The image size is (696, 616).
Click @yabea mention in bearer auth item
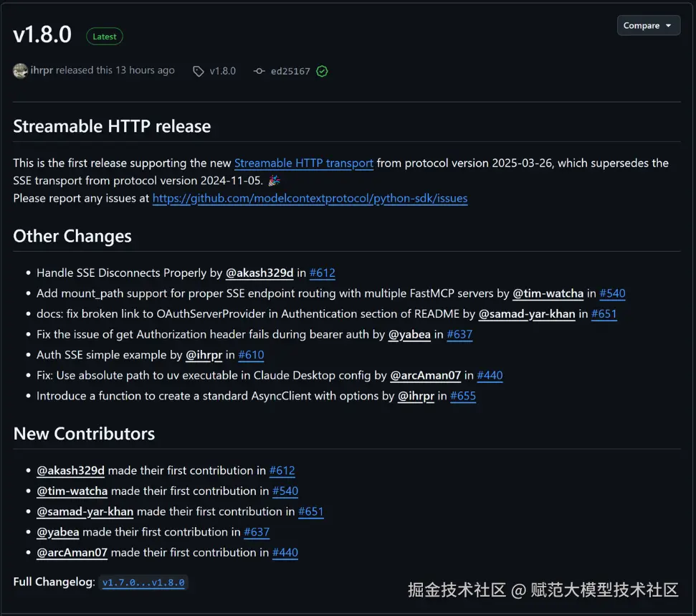click(x=409, y=334)
